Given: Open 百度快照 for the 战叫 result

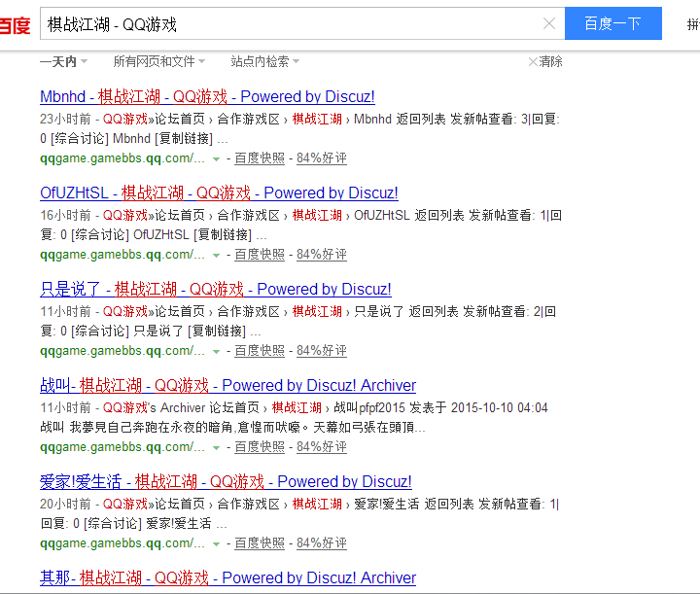Looking at the screenshot, I should coord(260,447).
